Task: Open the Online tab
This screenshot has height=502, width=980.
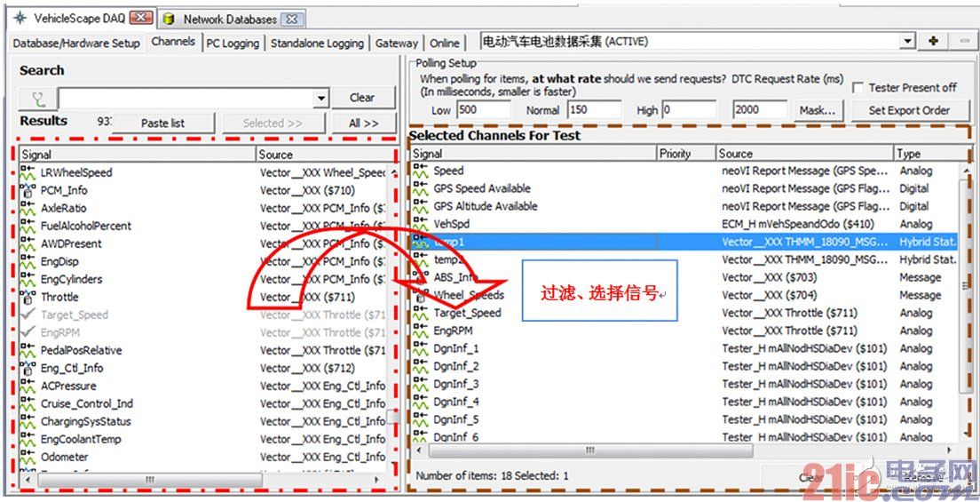Action: click(x=445, y=44)
